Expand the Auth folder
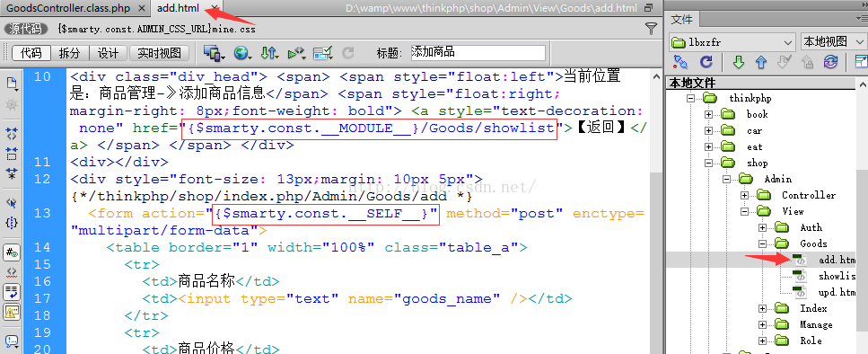 click(x=762, y=227)
